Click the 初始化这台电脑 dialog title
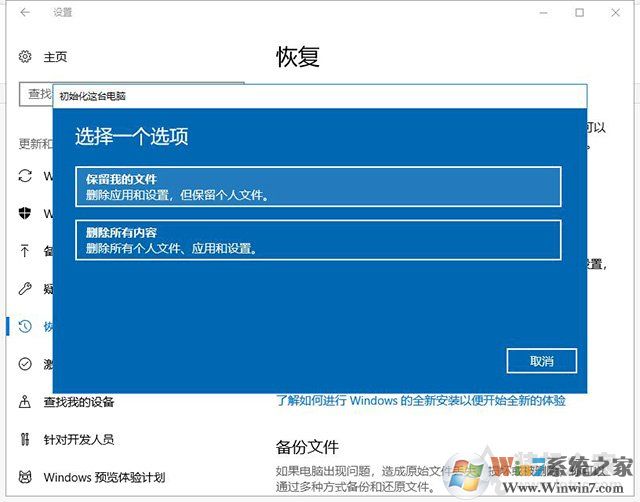The image size is (640, 502). 93,96
